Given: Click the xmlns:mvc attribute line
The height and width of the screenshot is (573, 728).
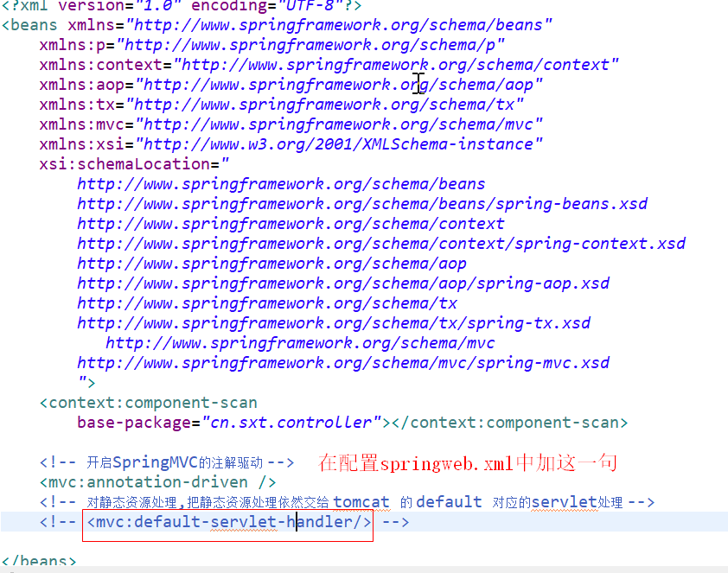Looking at the screenshot, I should 291,124.
